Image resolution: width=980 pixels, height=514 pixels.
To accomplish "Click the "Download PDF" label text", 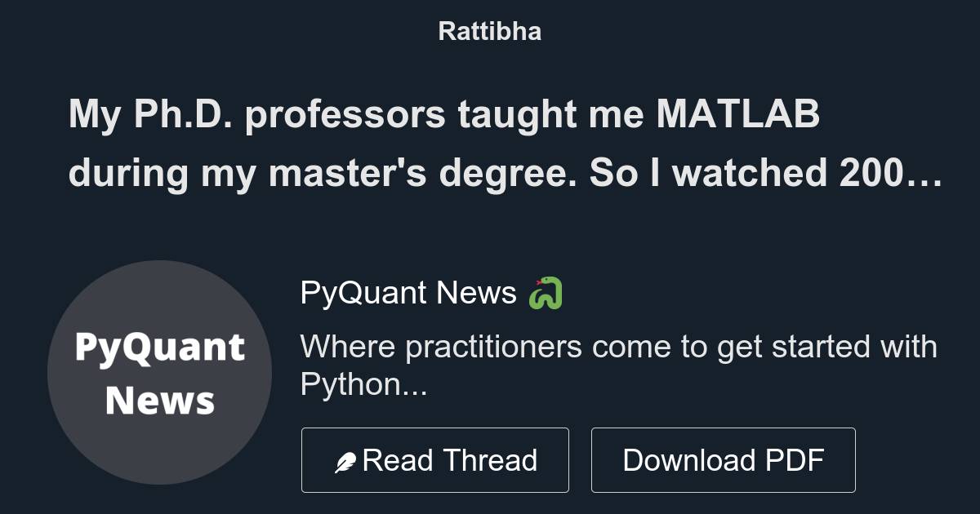I will click(x=724, y=459).
